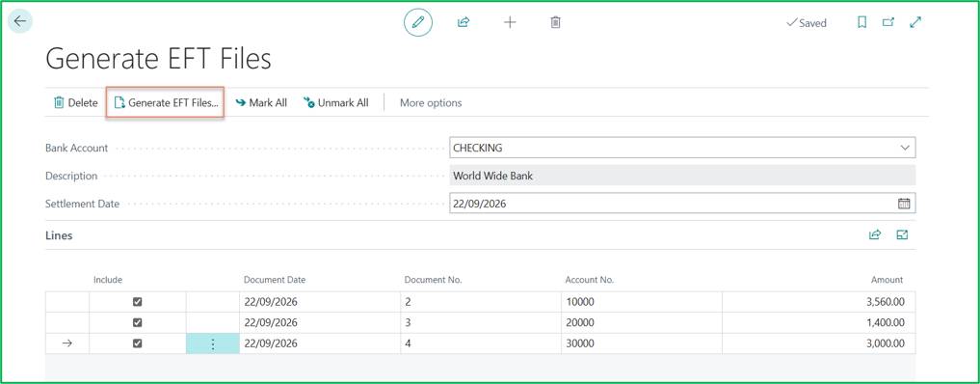Open the share icon in the top bar

(x=464, y=22)
